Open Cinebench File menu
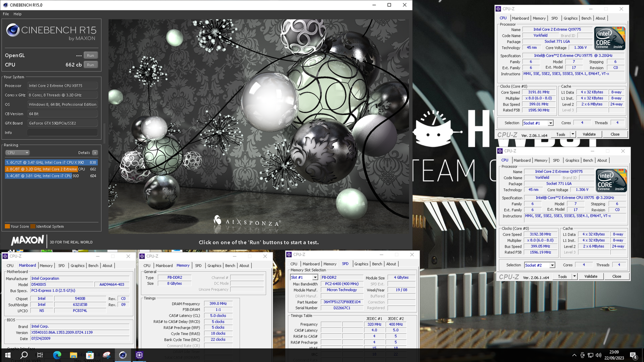Screen dimensions: 644x362 tap(6, 14)
